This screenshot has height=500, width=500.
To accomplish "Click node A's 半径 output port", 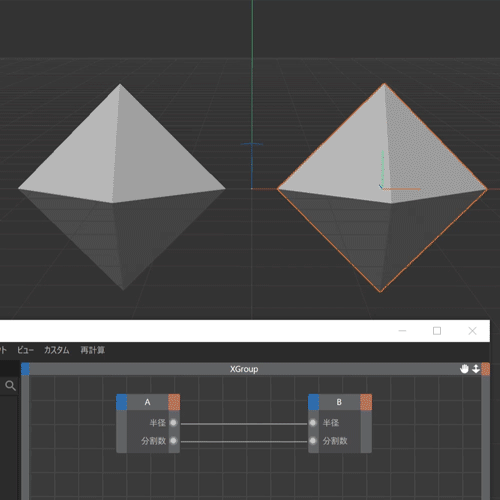I will (x=173, y=423).
